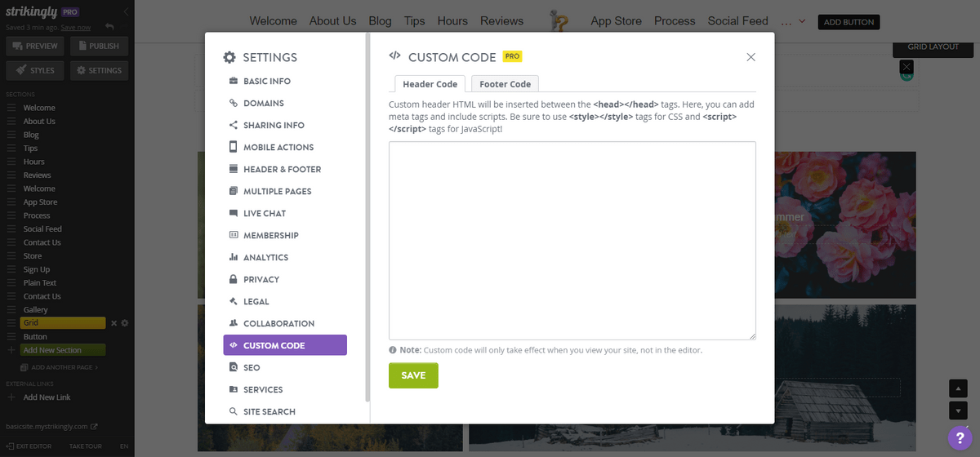Screen dimensions: 980x457
Task: Click the settings menu scrollbar
Action: (368, 216)
